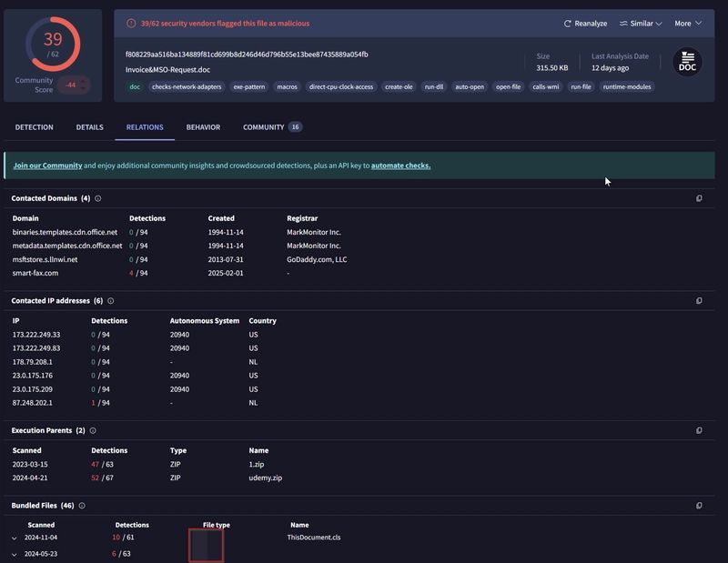Click the auto-open tag

470,86
